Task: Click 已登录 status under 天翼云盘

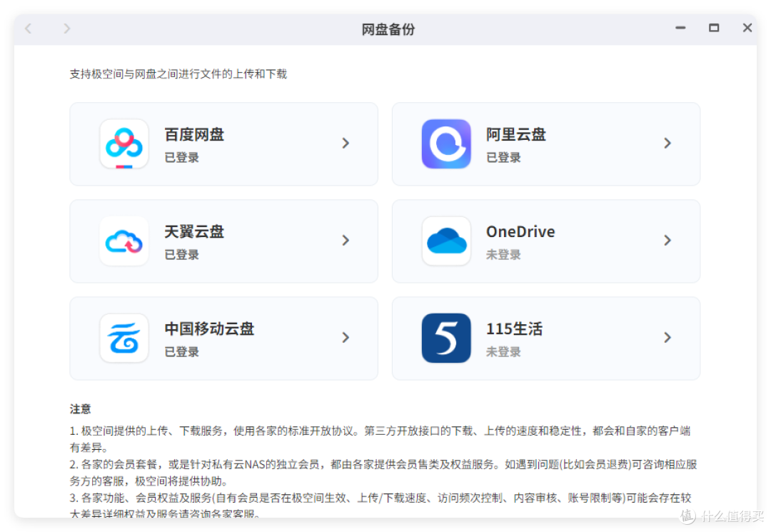Action: tap(181, 255)
